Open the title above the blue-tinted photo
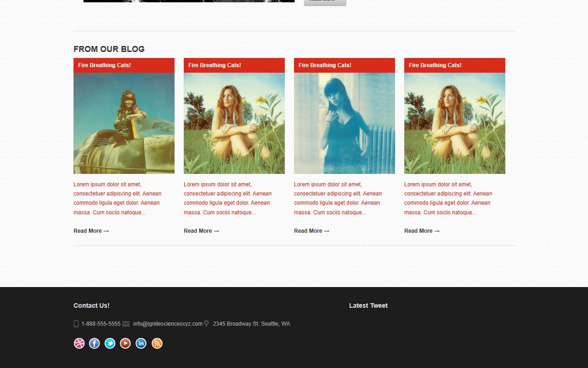The image size is (588, 368). point(325,65)
